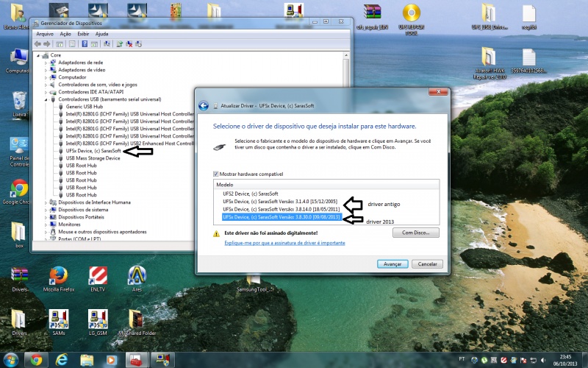Screen dimensions: 588x368
Task: Open Ares desktop shortcut
Action: pyautogui.click(x=137, y=279)
